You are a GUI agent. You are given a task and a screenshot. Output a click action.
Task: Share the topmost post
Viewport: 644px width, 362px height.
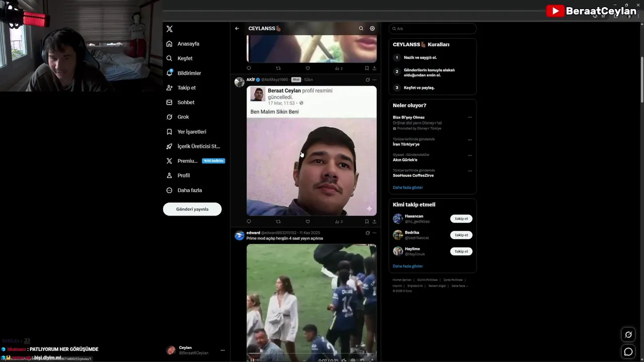(x=374, y=68)
